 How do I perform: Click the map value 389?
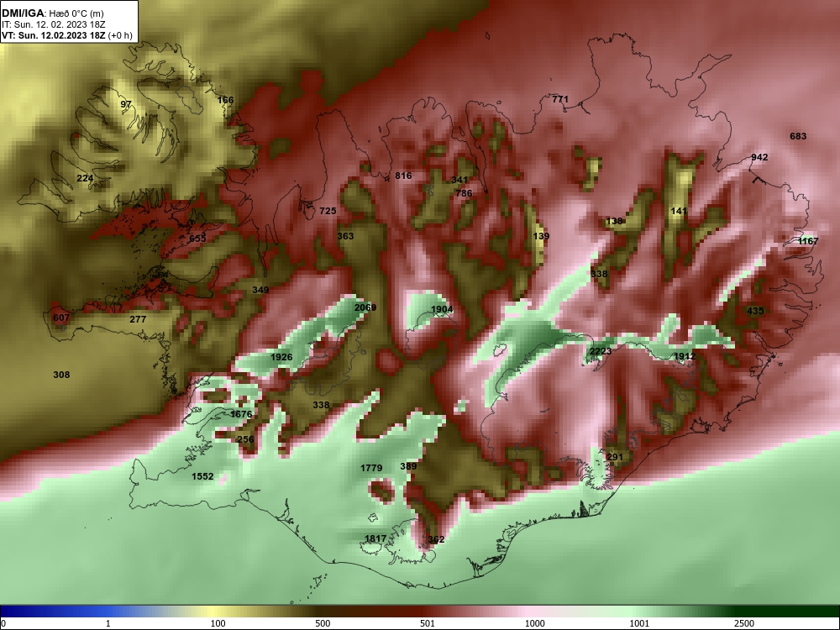(x=408, y=466)
